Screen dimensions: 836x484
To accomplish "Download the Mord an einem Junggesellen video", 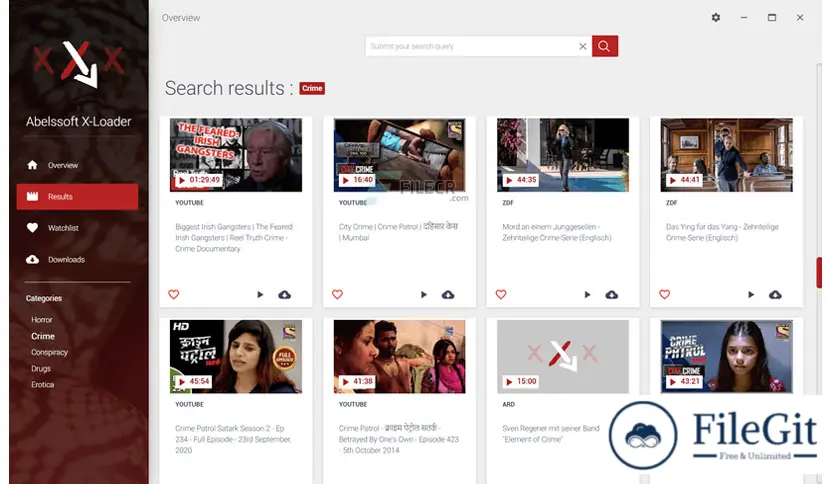I will click(x=612, y=294).
